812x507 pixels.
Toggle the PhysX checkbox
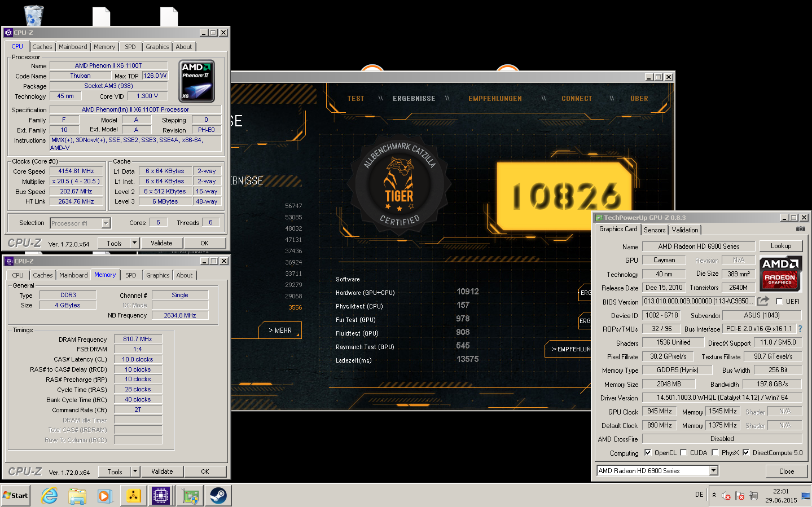coord(715,452)
